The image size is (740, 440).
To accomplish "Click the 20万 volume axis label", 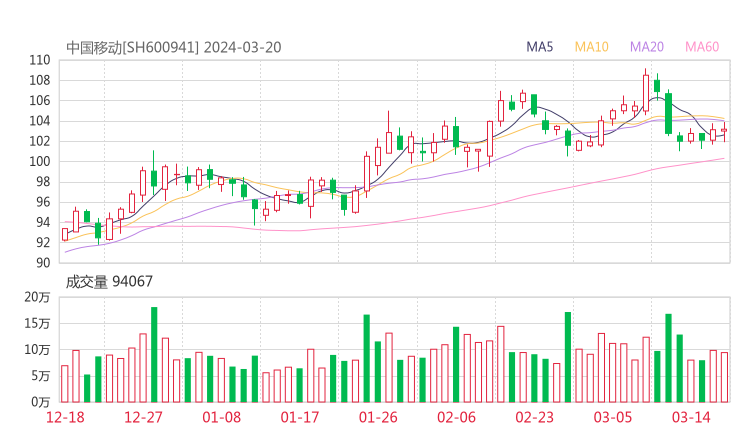I will (37, 297).
